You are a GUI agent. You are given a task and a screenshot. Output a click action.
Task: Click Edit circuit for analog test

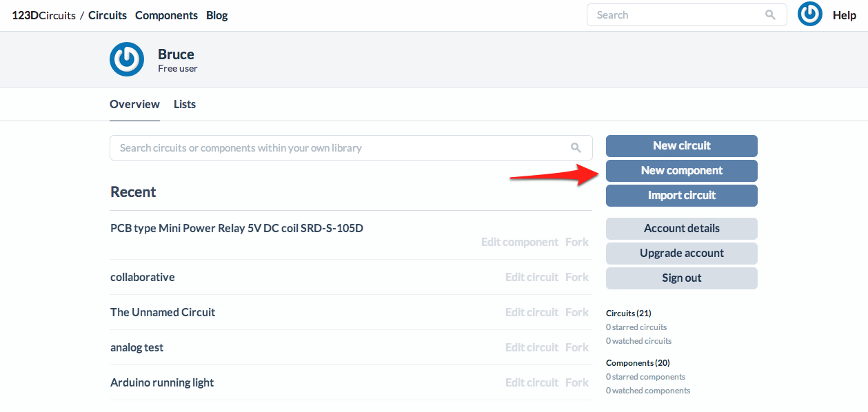coord(532,347)
